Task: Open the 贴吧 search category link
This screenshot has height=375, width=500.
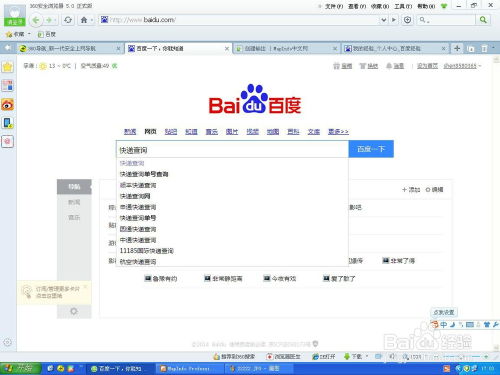Action: (x=171, y=132)
